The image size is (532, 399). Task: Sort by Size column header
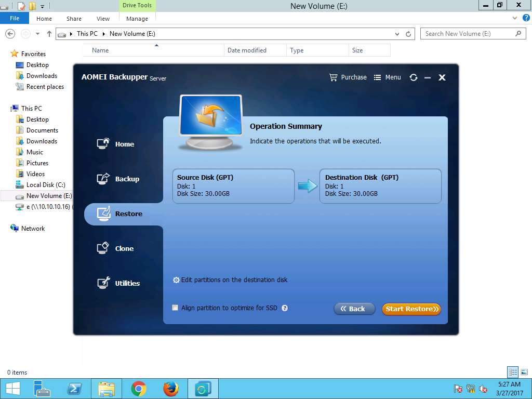click(369, 50)
